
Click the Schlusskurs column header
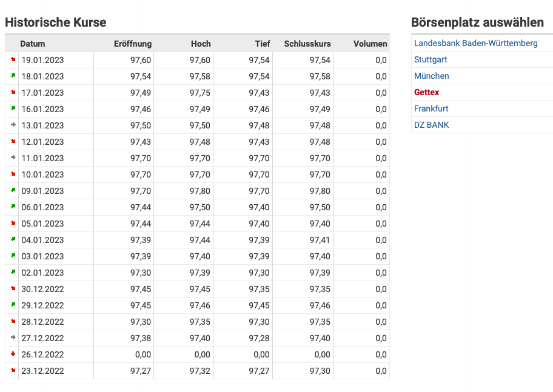[x=307, y=44]
